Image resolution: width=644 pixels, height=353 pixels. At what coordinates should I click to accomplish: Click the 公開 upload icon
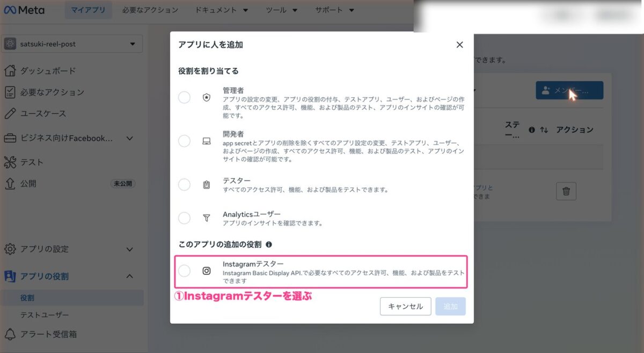(10, 183)
